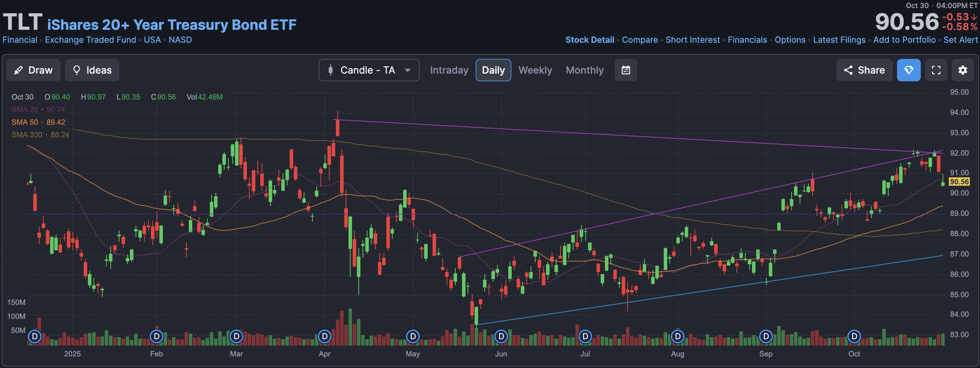Select the Daily timeframe
Screen dimensions: 980x368
[x=493, y=70]
